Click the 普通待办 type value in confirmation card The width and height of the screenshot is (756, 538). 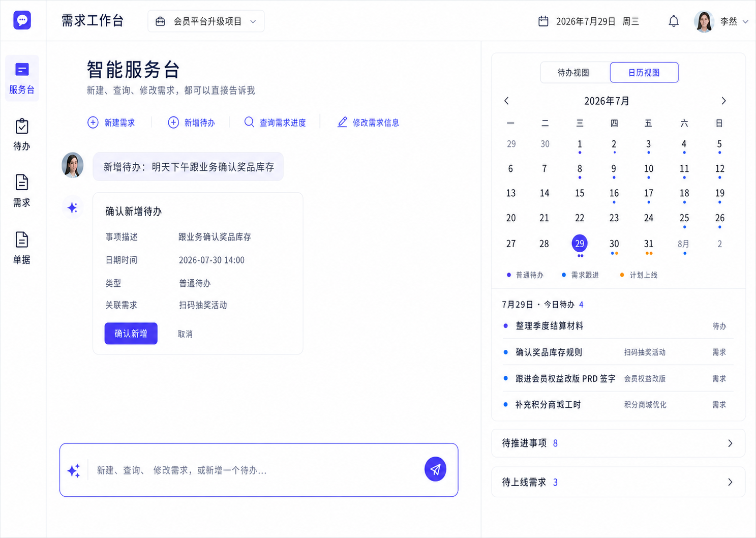point(195,283)
